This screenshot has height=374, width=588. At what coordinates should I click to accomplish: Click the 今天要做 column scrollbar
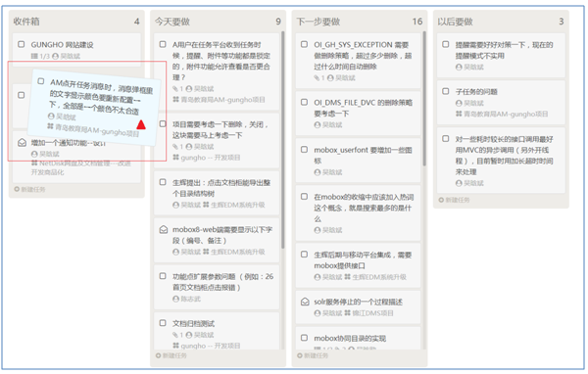283,139
